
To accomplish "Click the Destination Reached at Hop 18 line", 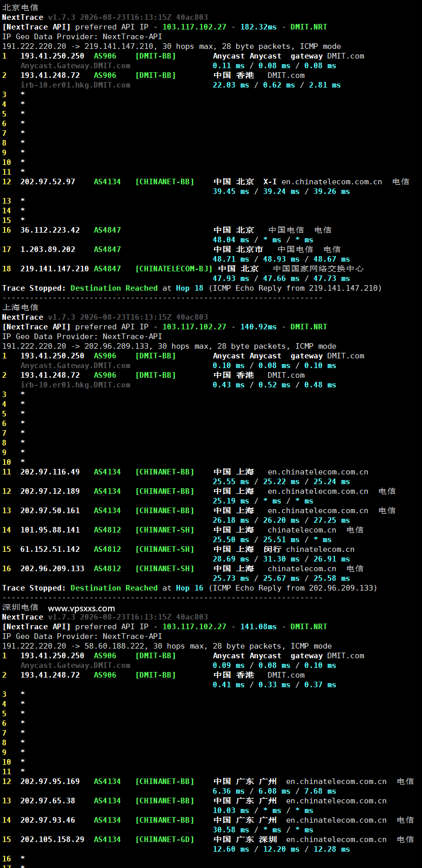I will click(x=192, y=288).
